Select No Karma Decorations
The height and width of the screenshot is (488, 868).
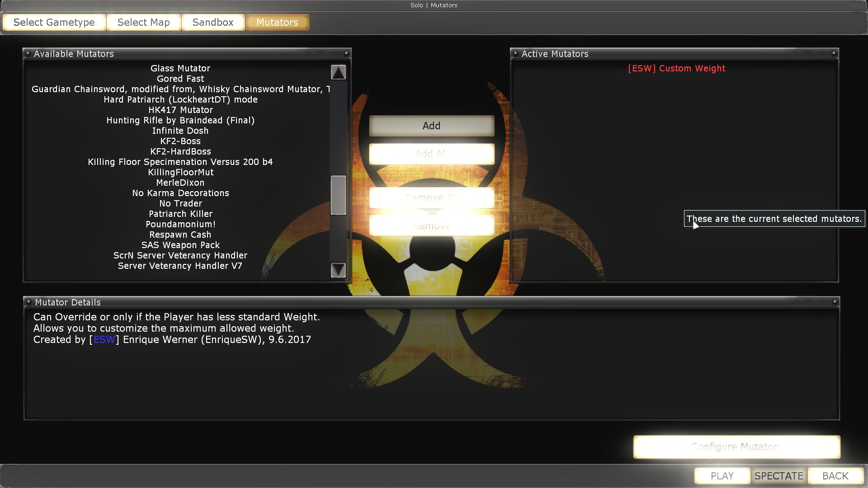point(180,193)
